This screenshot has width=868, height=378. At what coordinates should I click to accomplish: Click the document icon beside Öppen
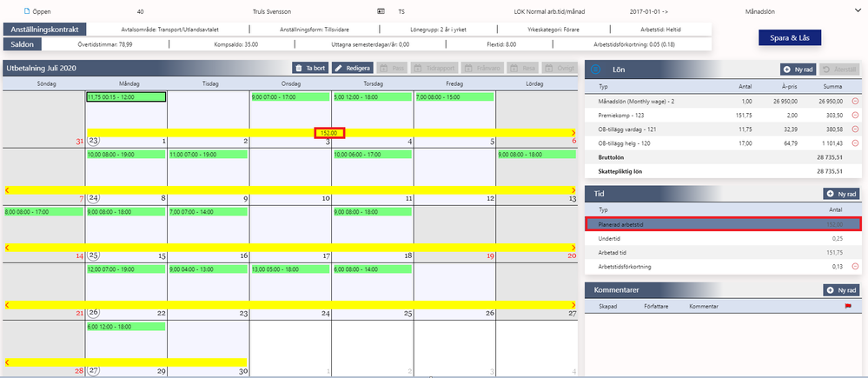coord(27,11)
